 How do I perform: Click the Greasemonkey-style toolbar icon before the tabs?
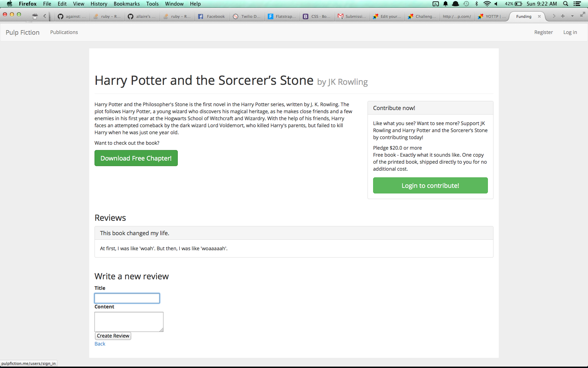(x=35, y=16)
